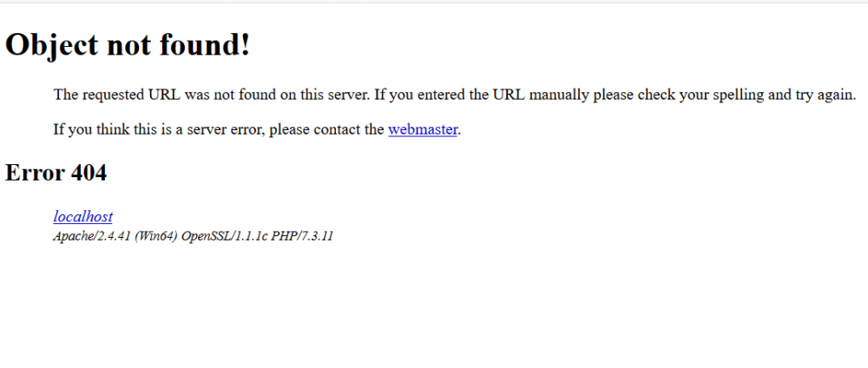Click the word "404" in the error heading
Viewport: 868px width, 368px height.
(89, 173)
